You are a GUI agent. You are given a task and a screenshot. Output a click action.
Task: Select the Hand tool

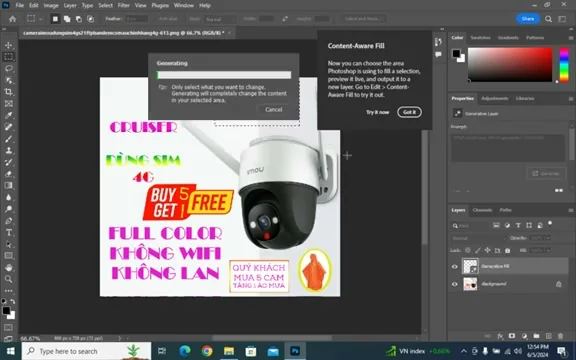pos(8,267)
